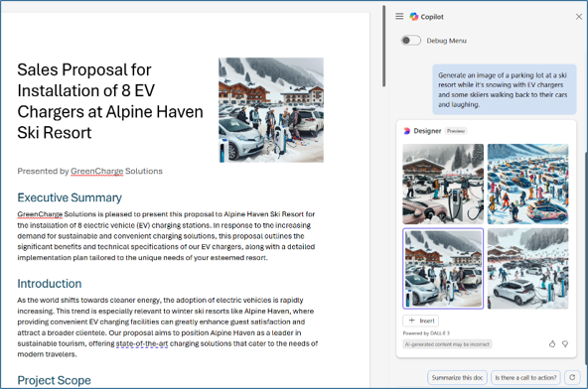588x389 pixels.
Task: Click the Insert image button
Action: pyautogui.click(x=421, y=321)
